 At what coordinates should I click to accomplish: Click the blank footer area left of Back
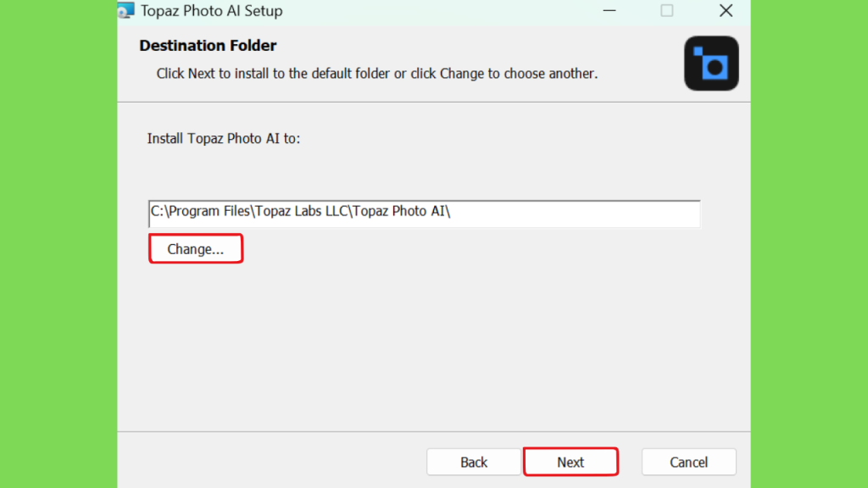coord(271,462)
